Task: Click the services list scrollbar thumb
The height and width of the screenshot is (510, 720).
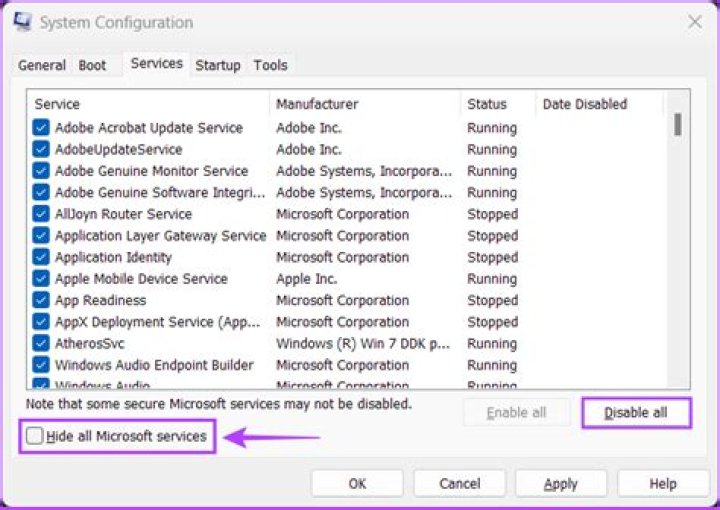Action: coord(678,124)
